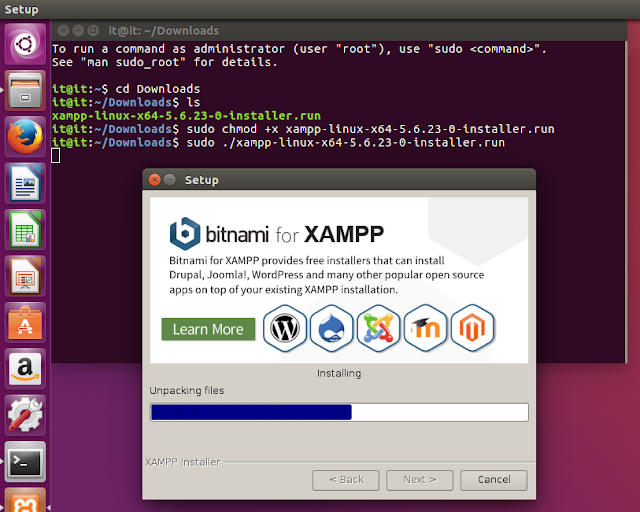640x512 pixels.
Task: Click the Magento hexagon icon
Action: [x=473, y=328]
